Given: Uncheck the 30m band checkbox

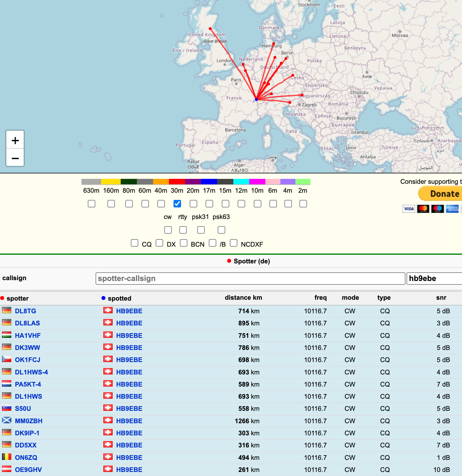Looking at the screenshot, I should tap(177, 204).
